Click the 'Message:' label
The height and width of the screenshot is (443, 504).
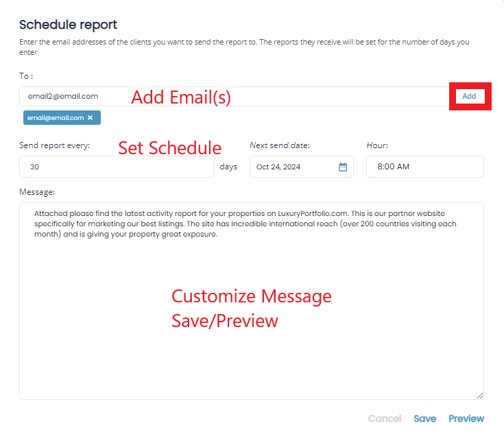coord(37,192)
